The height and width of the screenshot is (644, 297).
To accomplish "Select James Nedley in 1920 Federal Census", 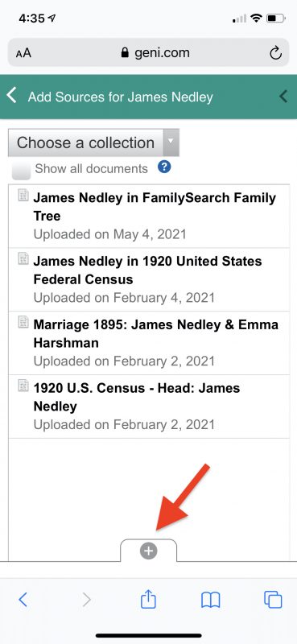I will pos(149,279).
